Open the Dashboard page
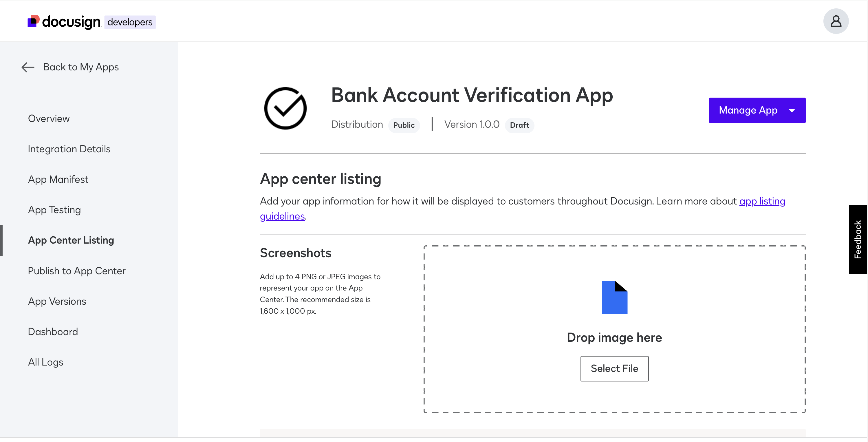The height and width of the screenshot is (442, 868). (x=53, y=331)
